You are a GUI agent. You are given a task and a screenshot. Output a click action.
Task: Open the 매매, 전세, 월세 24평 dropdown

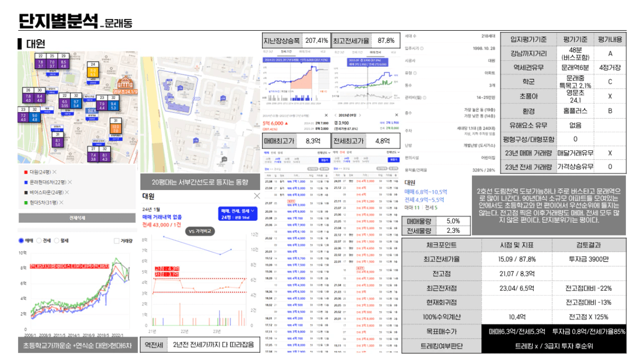[x=237, y=214]
